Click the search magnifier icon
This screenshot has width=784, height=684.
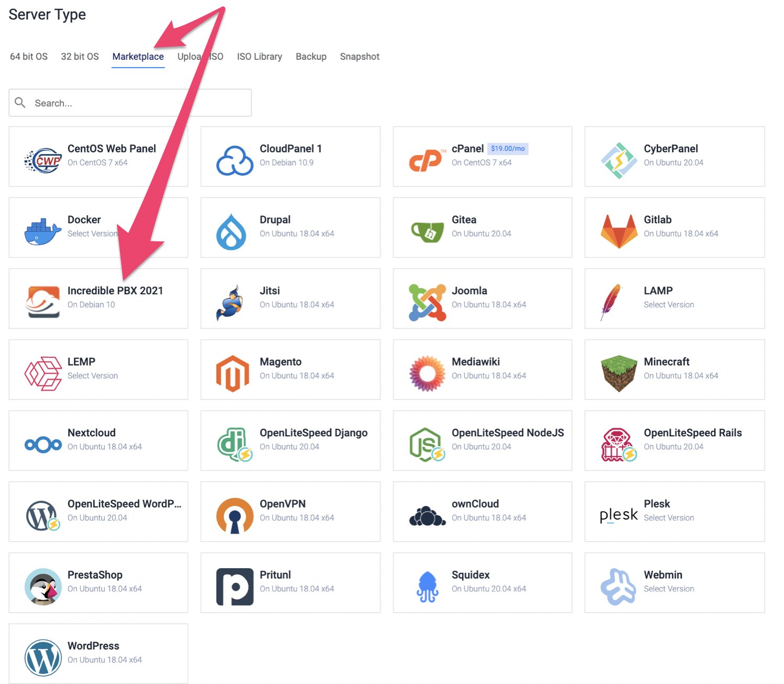point(20,103)
